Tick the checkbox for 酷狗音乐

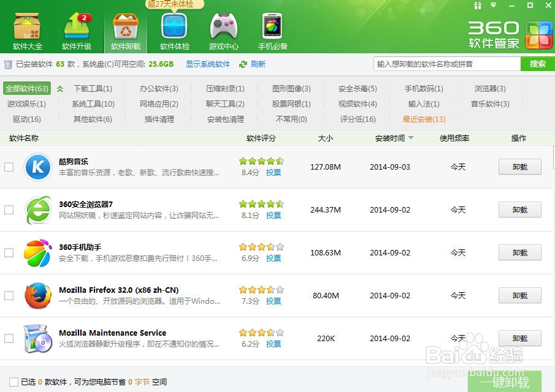tap(9, 167)
